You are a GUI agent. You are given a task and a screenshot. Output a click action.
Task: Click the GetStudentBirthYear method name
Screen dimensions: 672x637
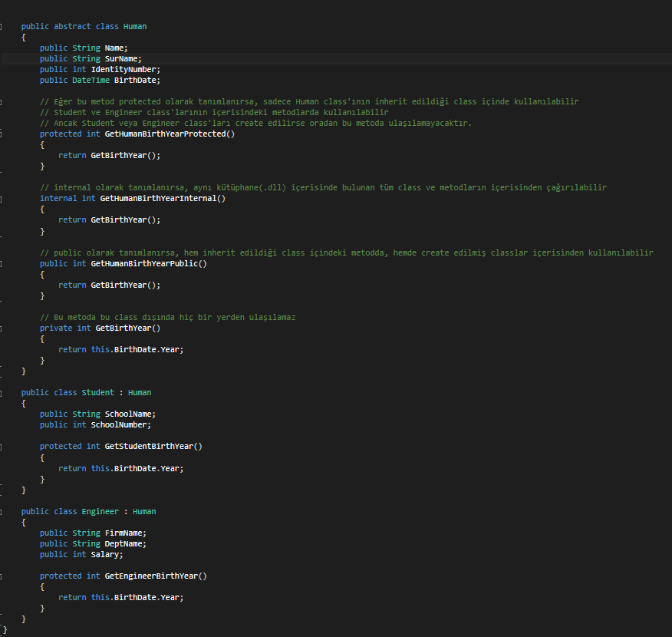point(149,446)
